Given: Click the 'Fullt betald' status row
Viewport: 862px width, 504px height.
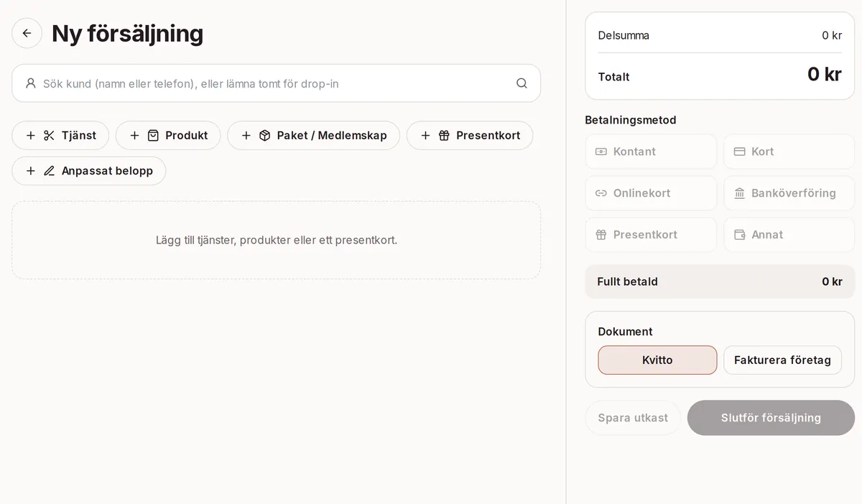Looking at the screenshot, I should coord(720,281).
